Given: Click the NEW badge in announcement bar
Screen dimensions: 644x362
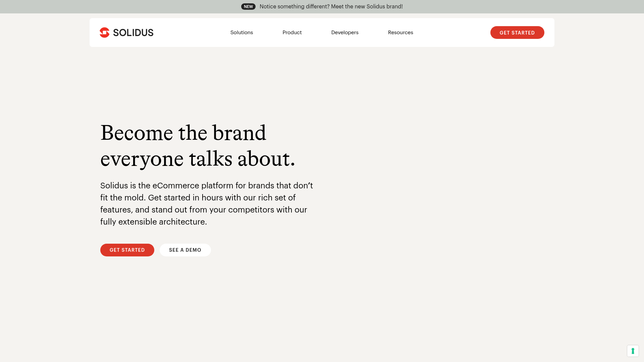Looking at the screenshot, I should coord(248,7).
